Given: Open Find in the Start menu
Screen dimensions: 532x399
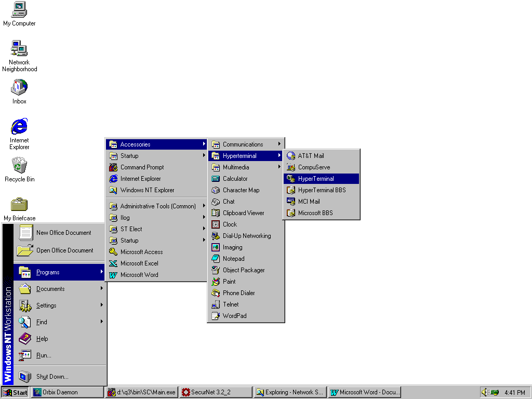Looking at the screenshot, I should click(60, 322).
